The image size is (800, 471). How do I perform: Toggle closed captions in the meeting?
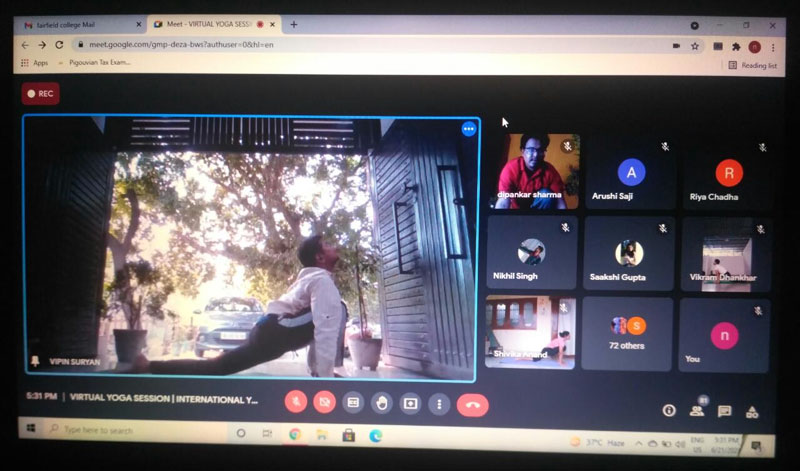point(352,402)
